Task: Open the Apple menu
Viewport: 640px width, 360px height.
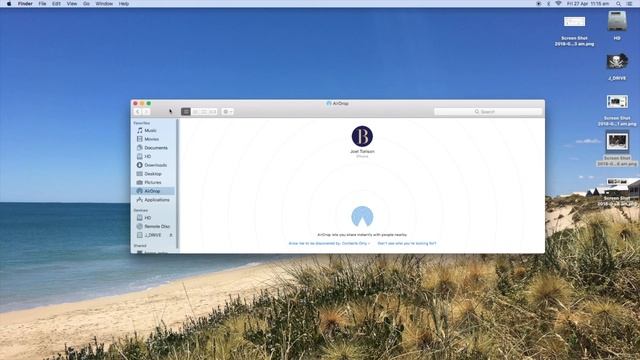Action: 9,4
